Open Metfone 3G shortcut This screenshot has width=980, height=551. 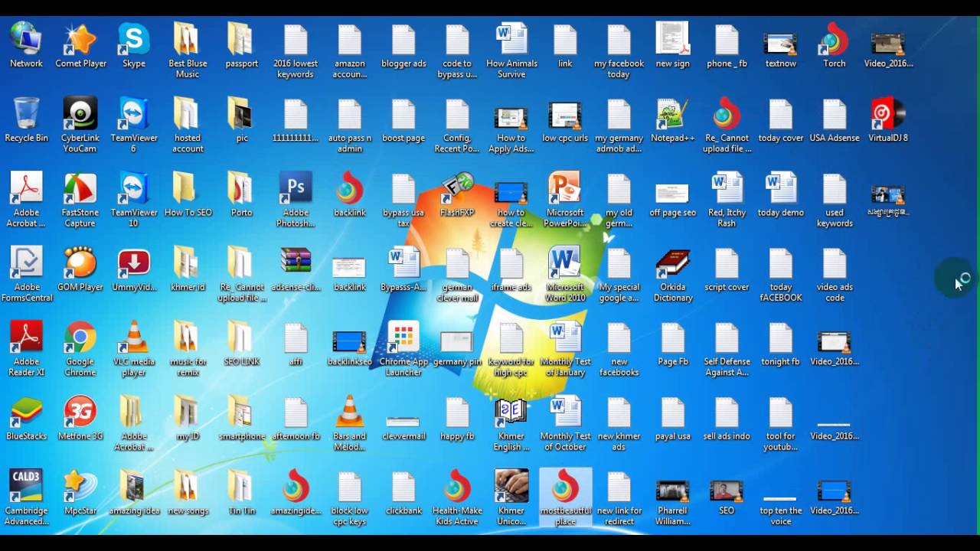(80, 419)
